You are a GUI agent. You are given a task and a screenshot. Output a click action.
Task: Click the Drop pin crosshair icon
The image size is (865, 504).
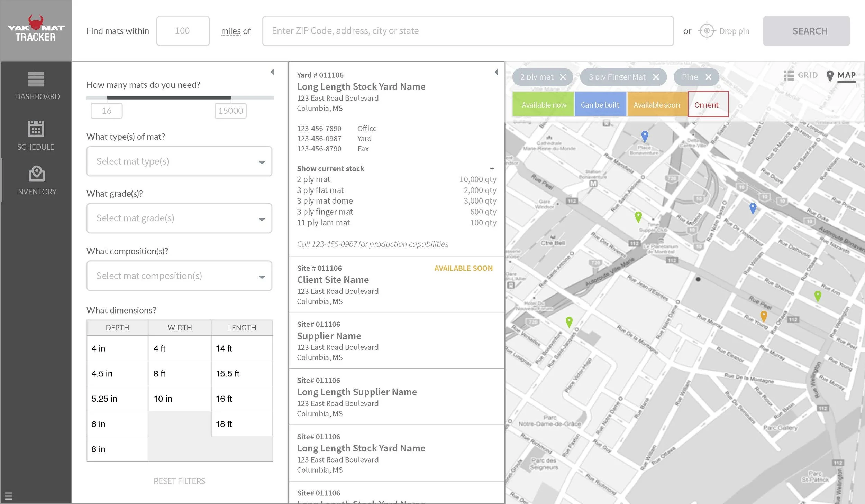[x=707, y=31]
